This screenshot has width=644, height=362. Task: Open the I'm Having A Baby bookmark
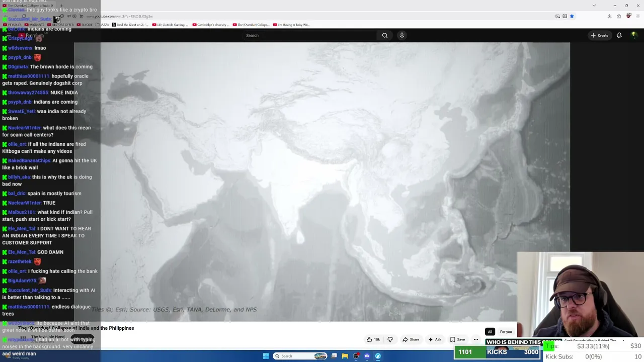pos(291,25)
